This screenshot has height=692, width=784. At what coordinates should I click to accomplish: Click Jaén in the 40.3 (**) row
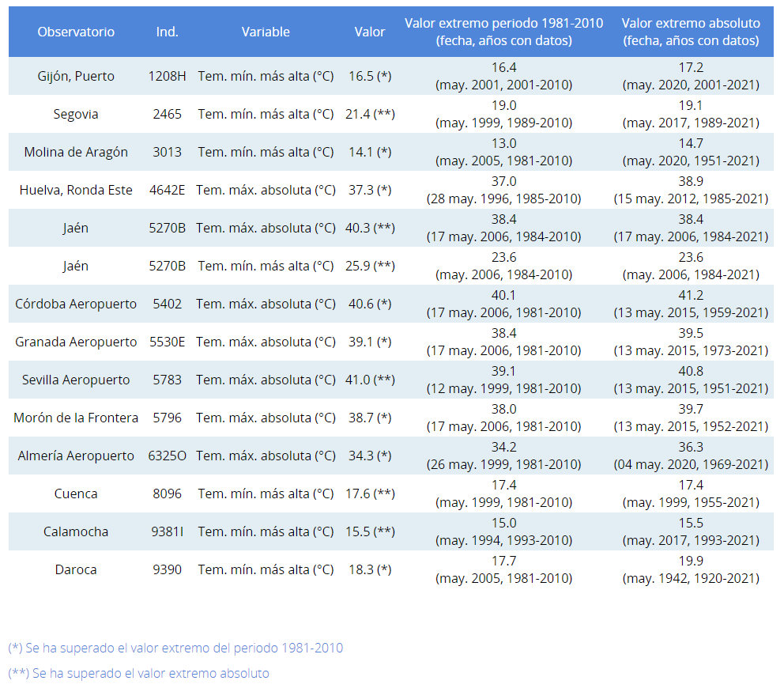click(x=76, y=229)
